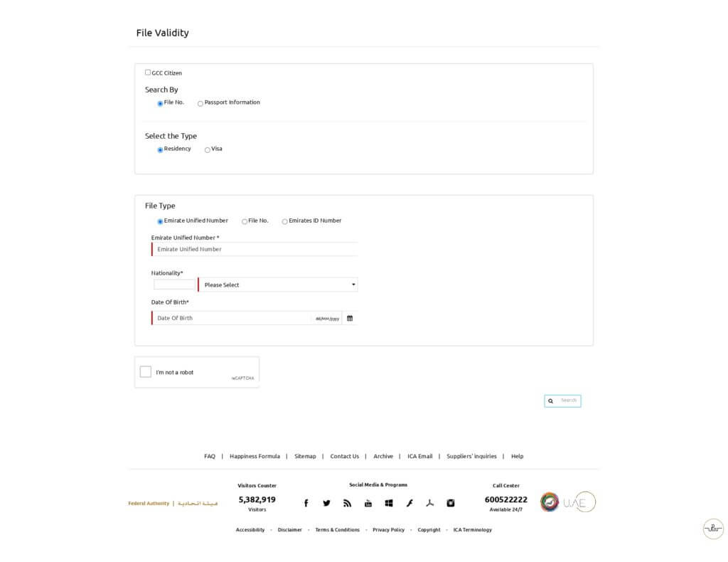This screenshot has width=728, height=562.
Task: Open the Twitter social media icon
Action: click(x=326, y=503)
